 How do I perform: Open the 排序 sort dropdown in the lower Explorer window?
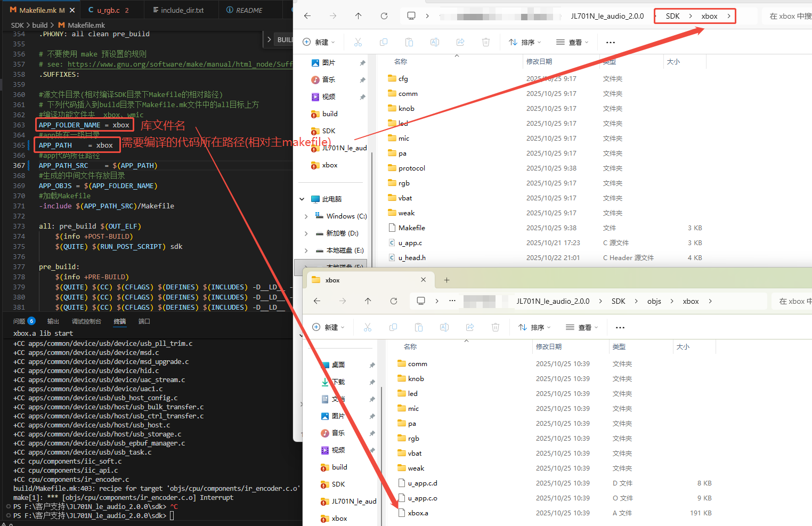click(x=534, y=327)
